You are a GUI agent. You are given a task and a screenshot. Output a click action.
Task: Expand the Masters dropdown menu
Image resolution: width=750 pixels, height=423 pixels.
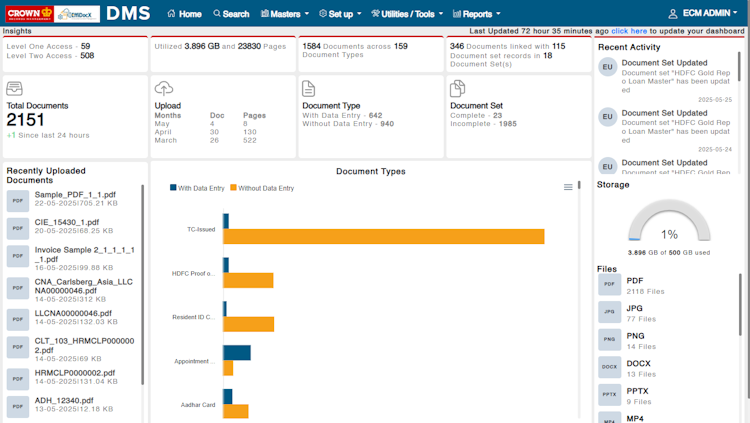point(285,14)
